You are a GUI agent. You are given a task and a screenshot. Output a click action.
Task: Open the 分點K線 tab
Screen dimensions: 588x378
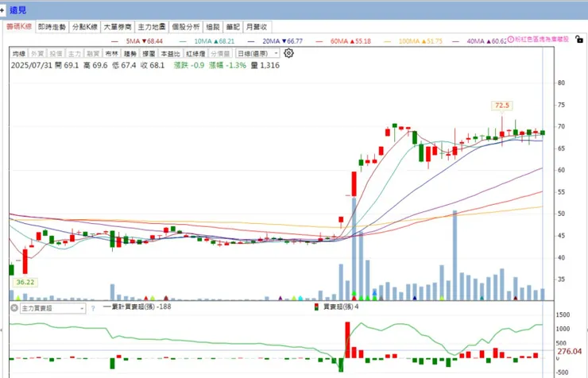coord(85,27)
